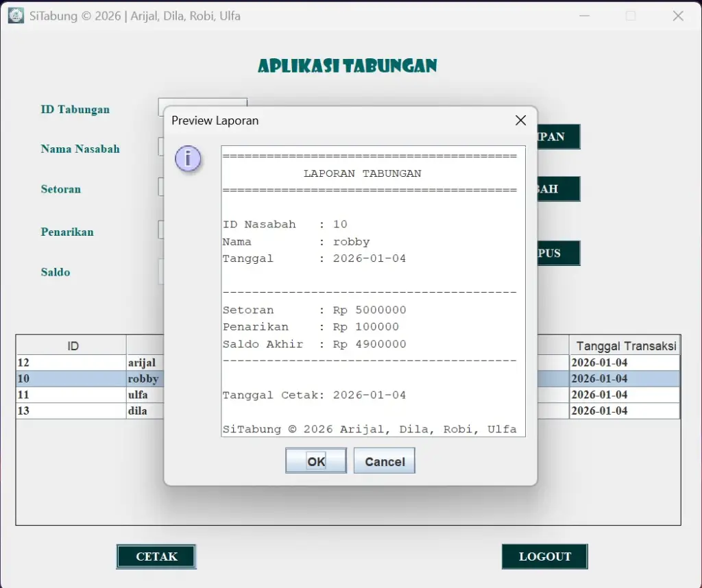Click the ID column header in table

(72, 345)
